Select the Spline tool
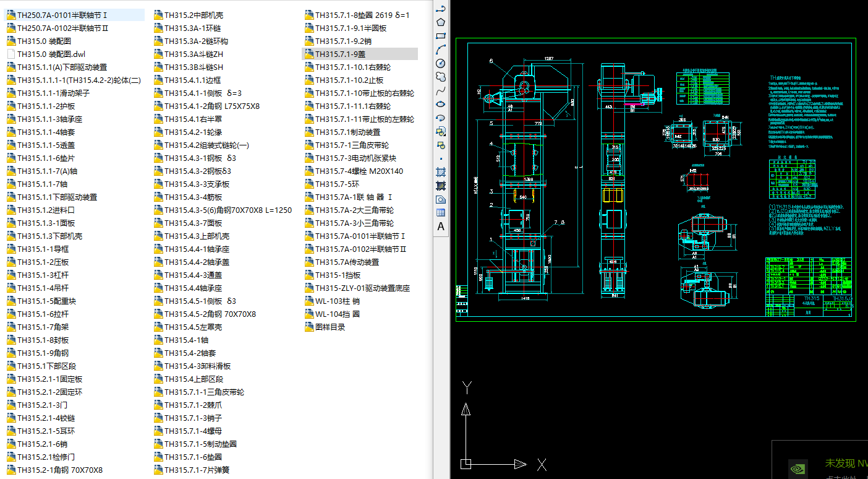 pyautogui.click(x=440, y=90)
